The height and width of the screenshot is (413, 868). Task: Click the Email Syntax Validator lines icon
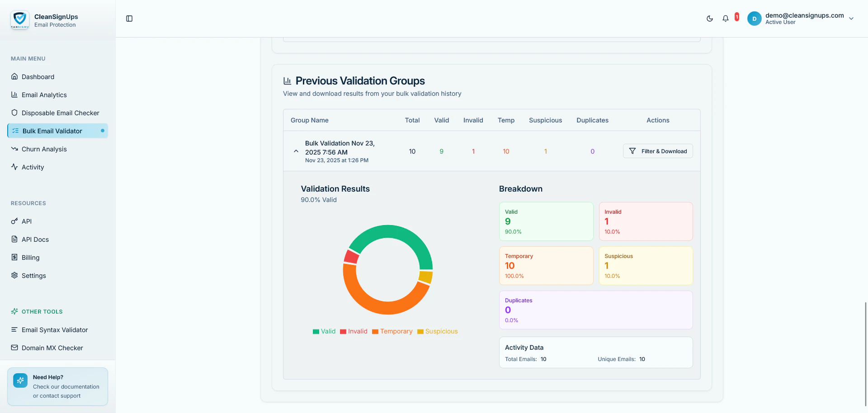click(x=14, y=329)
